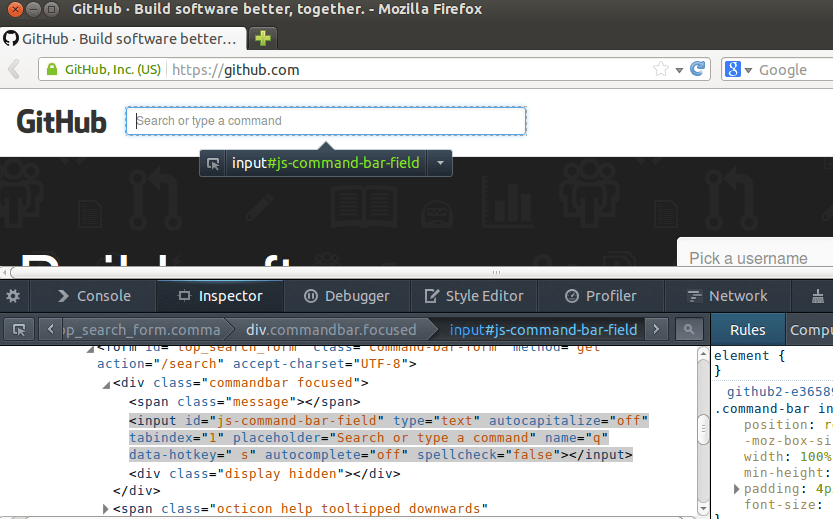Select the div class display hidden line
The width and height of the screenshot is (833, 519).
[265, 473]
